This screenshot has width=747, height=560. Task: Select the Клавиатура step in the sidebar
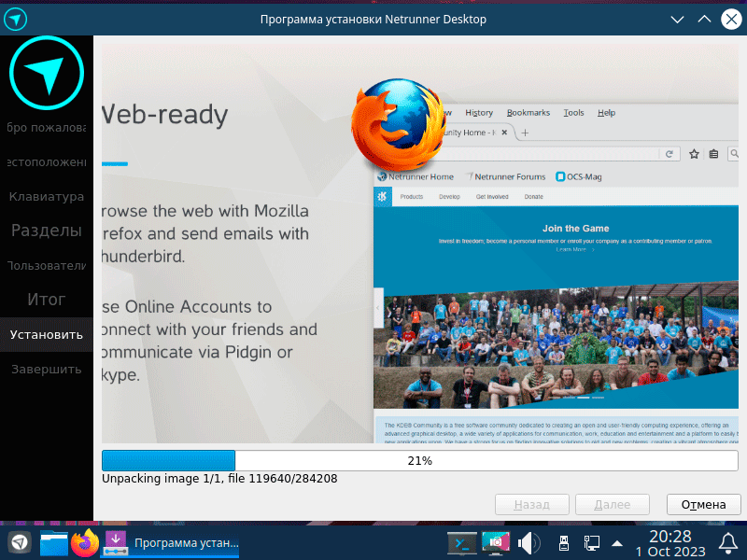[47, 196]
